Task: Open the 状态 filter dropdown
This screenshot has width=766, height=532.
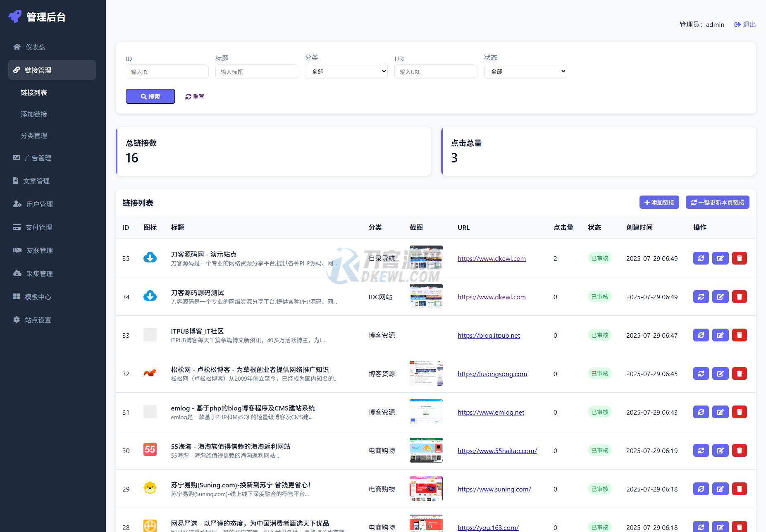Action: pyautogui.click(x=525, y=71)
